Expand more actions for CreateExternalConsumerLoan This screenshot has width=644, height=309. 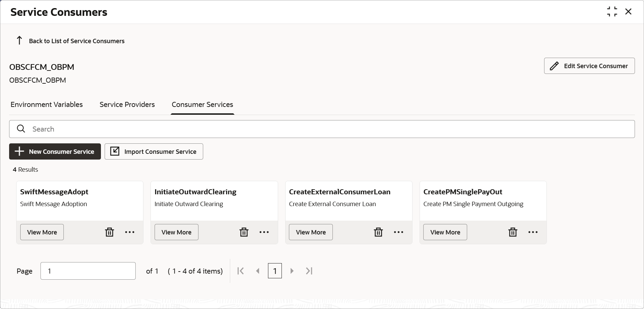[399, 232]
